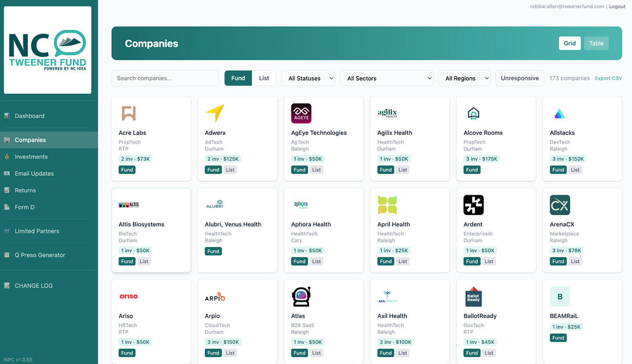Click the Agilix Health logo

[x=387, y=113]
